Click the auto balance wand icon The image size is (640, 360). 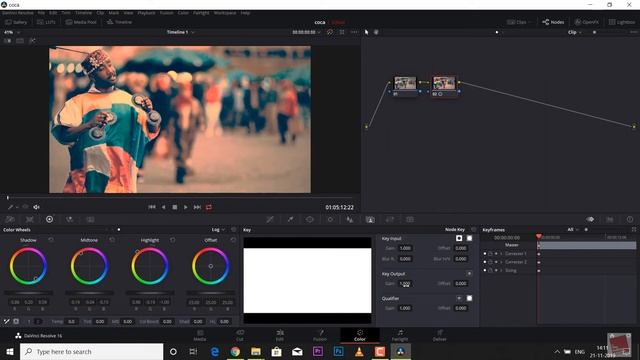7,321
